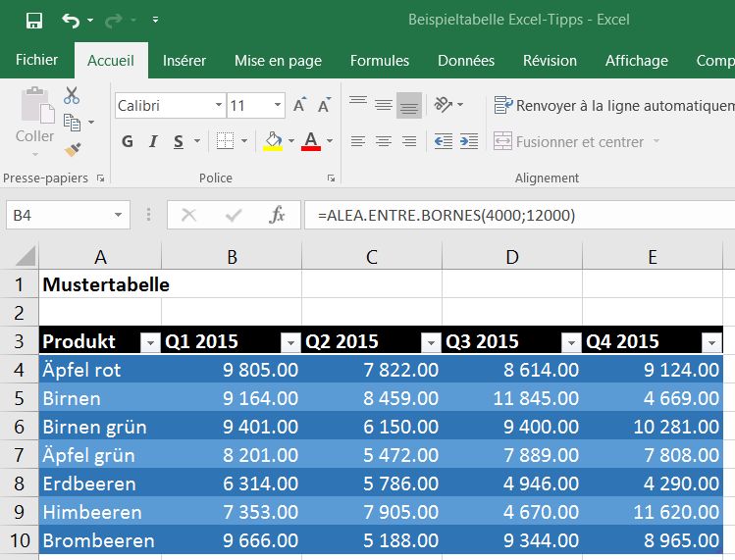This screenshot has width=735, height=560.
Task: Toggle italic with the I button
Action: point(153,141)
